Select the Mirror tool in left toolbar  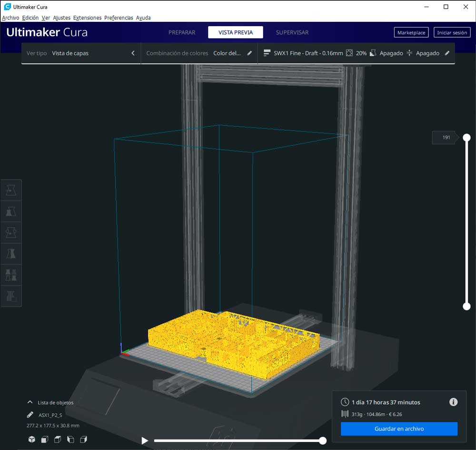(11, 253)
